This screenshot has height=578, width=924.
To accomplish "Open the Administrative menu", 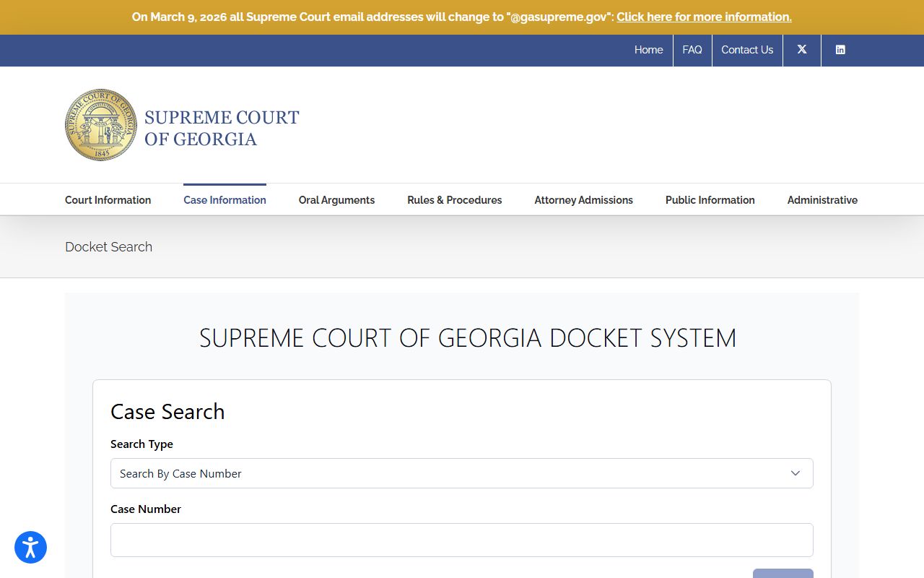I will click(x=822, y=200).
